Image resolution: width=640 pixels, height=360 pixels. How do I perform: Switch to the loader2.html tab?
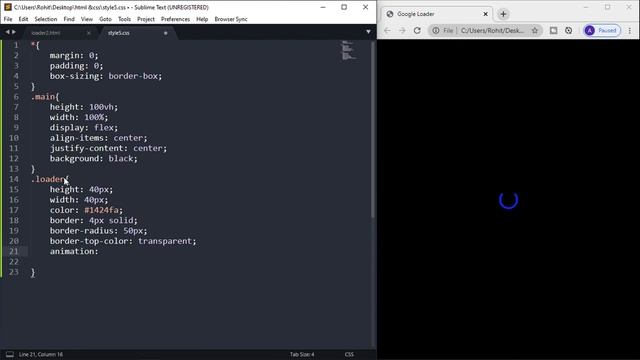click(x=46, y=33)
